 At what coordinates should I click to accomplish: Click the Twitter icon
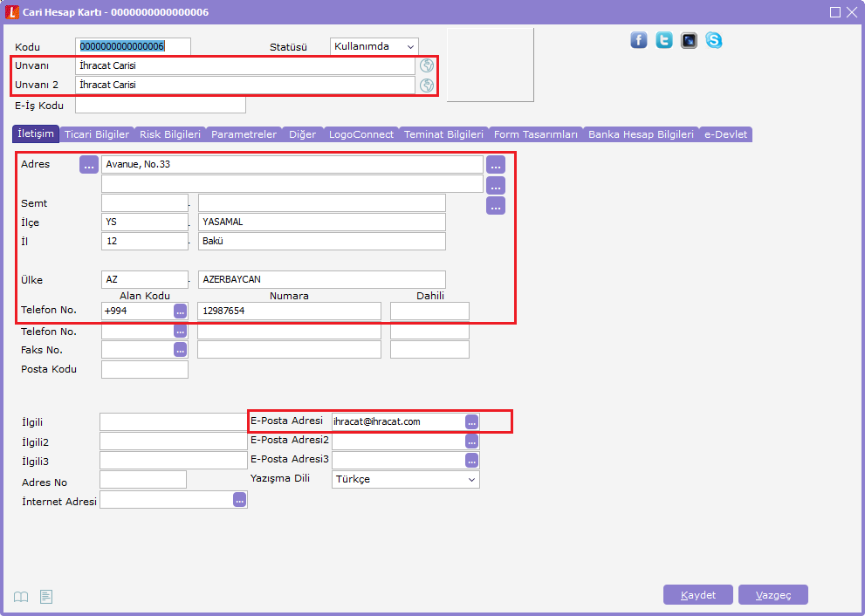[664, 40]
